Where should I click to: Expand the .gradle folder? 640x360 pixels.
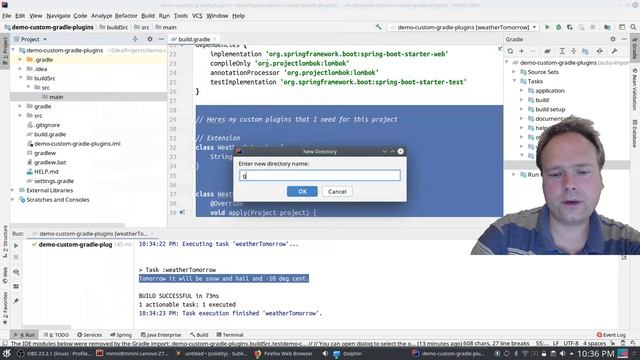pyautogui.click(x=20, y=60)
